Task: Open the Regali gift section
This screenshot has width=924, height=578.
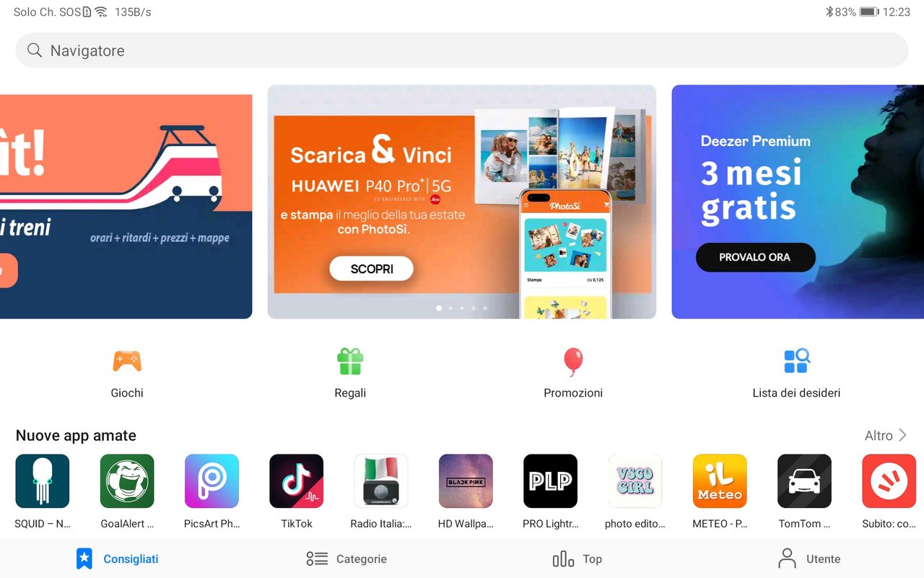Action: [x=350, y=373]
